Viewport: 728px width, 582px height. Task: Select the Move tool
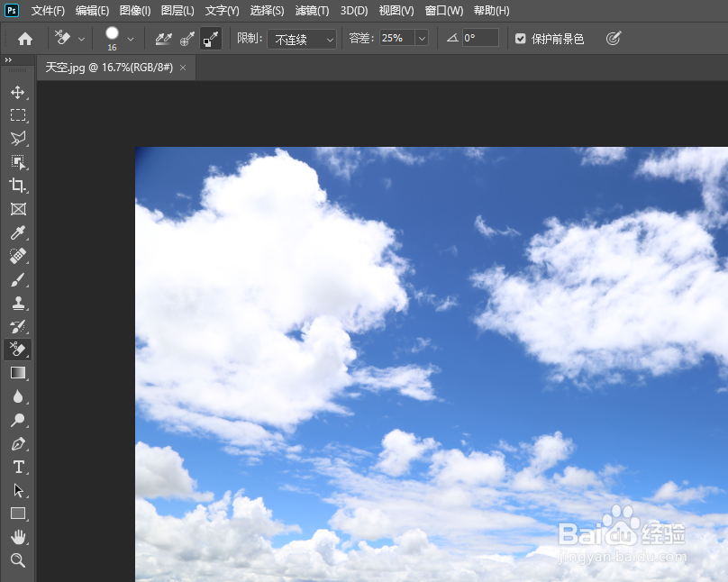(18, 93)
